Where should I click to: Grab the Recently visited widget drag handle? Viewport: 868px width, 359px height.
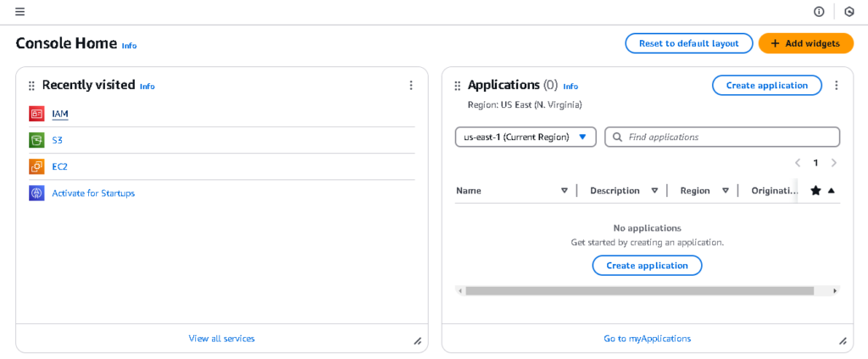31,86
